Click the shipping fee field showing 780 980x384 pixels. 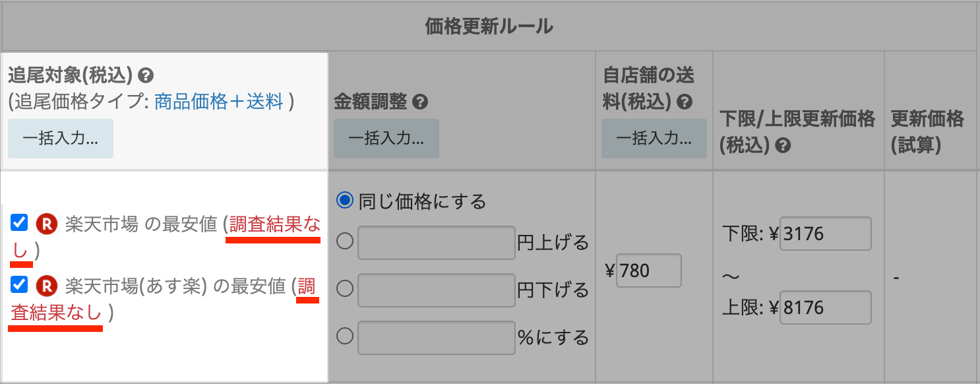pyautogui.click(x=648, y=271)
